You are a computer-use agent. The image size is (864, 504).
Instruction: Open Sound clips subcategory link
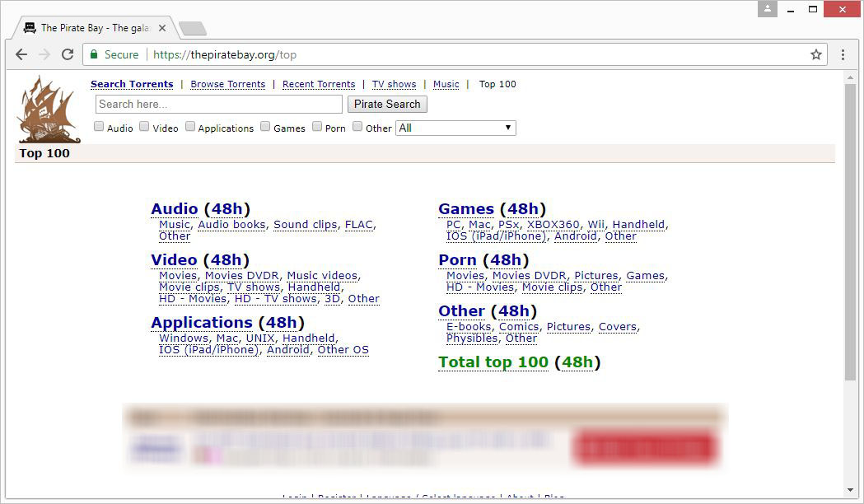tap(306, 224)
